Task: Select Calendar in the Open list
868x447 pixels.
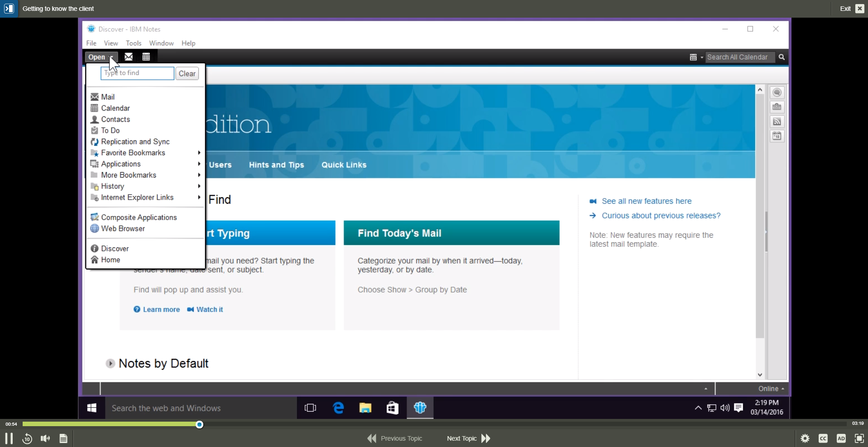Action: tap(115, 108)
